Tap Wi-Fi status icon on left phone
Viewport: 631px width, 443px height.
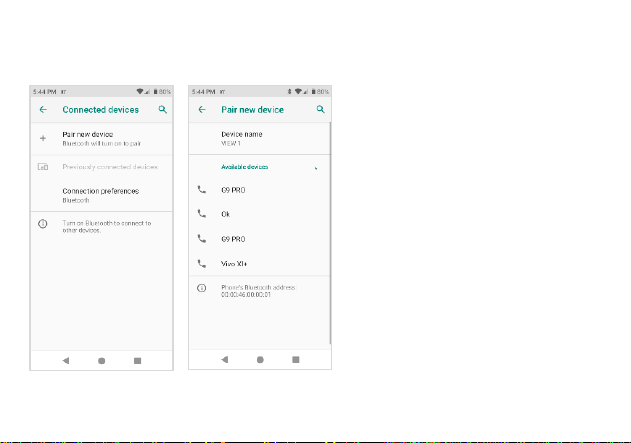coord(140,91)
